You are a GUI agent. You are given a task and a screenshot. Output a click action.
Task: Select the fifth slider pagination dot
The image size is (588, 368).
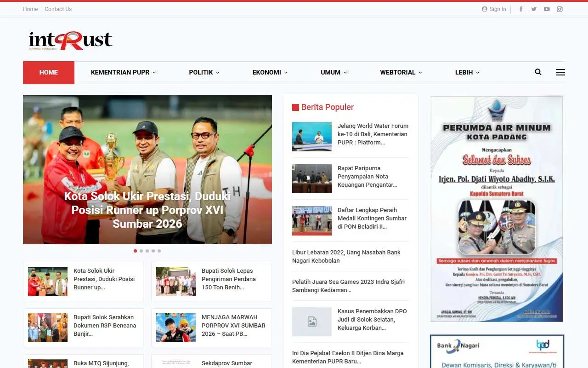pyautogui.click(x=159, y=251)
